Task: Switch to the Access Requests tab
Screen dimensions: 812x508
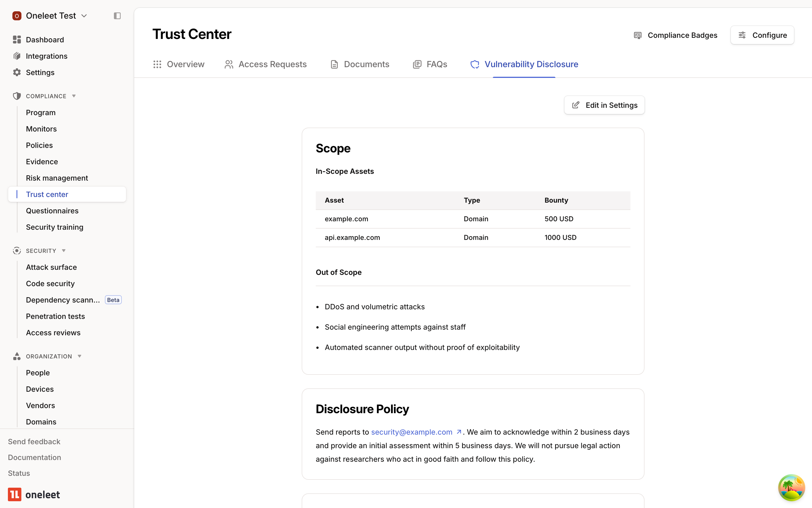Action: (265, 64)
